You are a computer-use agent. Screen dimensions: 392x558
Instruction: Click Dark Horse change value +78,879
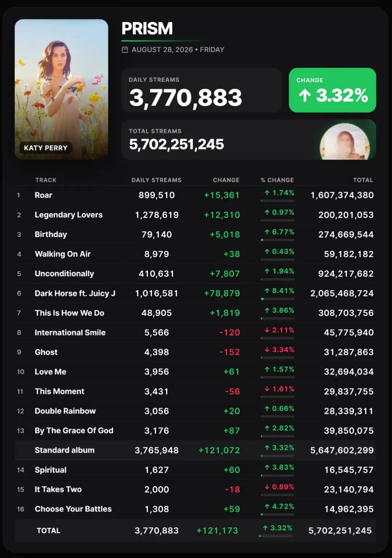(222, 293)
